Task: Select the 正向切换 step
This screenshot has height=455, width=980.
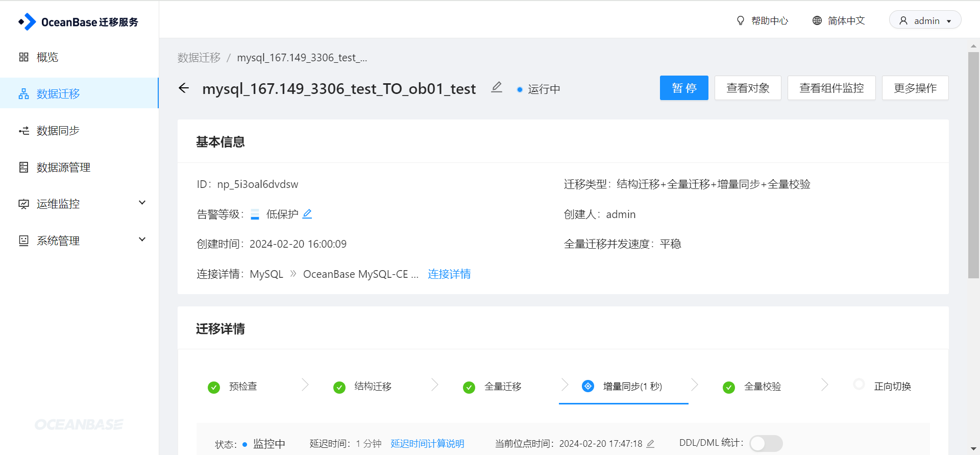Action: pos(892,387)
